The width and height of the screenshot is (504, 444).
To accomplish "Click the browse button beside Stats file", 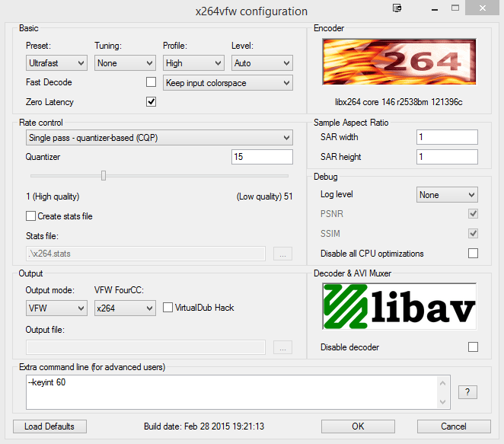I will (x=283, y=254).
